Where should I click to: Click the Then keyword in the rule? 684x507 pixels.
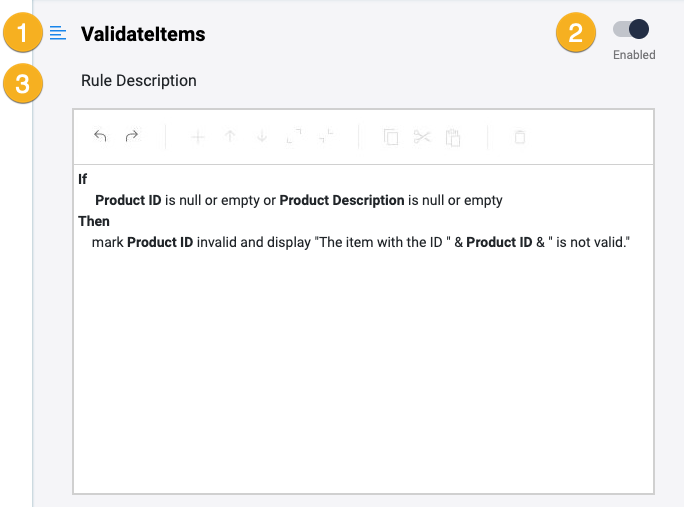(94, 221)
